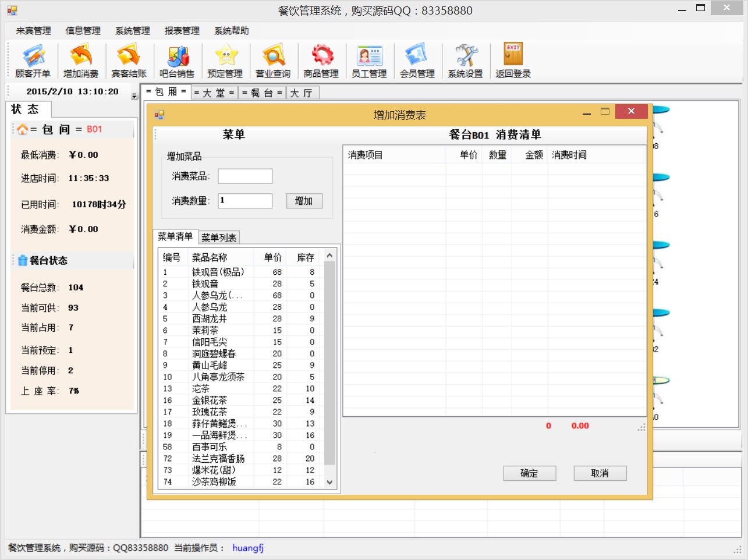Open the 来宾管理 menu

tap(34, 31)
